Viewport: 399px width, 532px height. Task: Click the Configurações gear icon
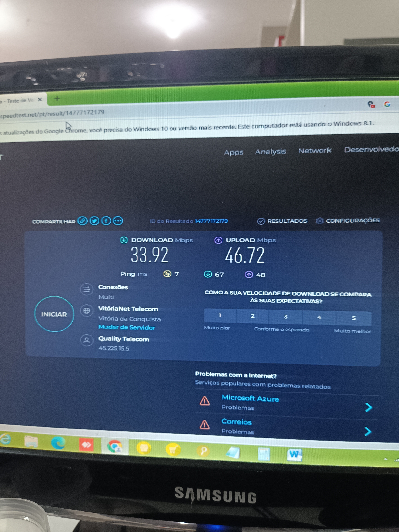[319, 221]
